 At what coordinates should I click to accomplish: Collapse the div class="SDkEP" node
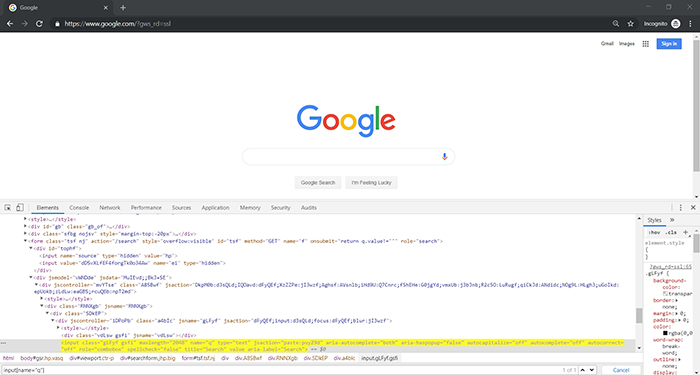click(x=47, y=313)
